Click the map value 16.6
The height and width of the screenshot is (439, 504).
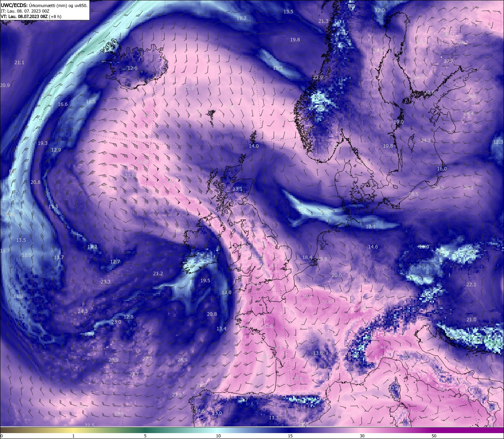tap(63, 104)
